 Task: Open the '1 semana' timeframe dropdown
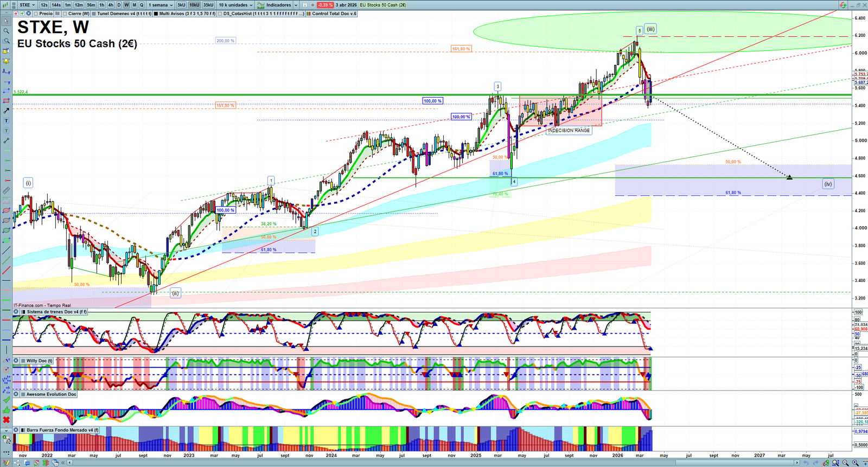click(x=160, y=5)
